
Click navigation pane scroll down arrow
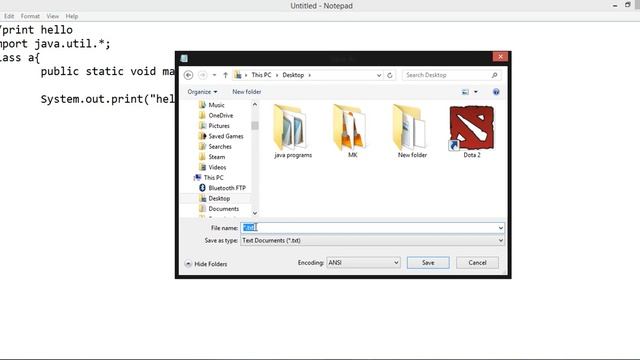tap(255, 213)
